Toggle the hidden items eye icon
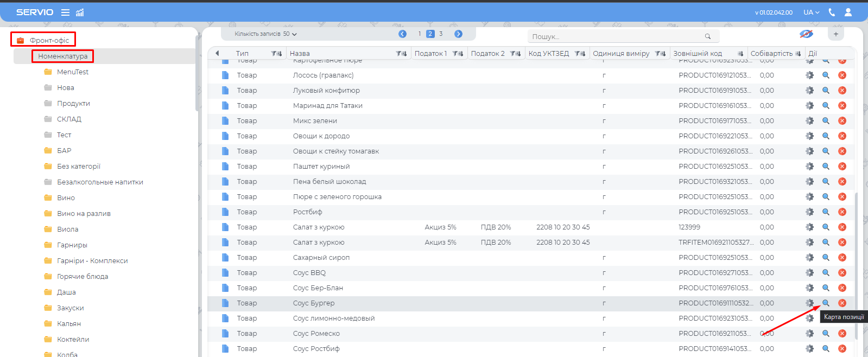Screen dimensions: 868x357 (x=806, y=34)
